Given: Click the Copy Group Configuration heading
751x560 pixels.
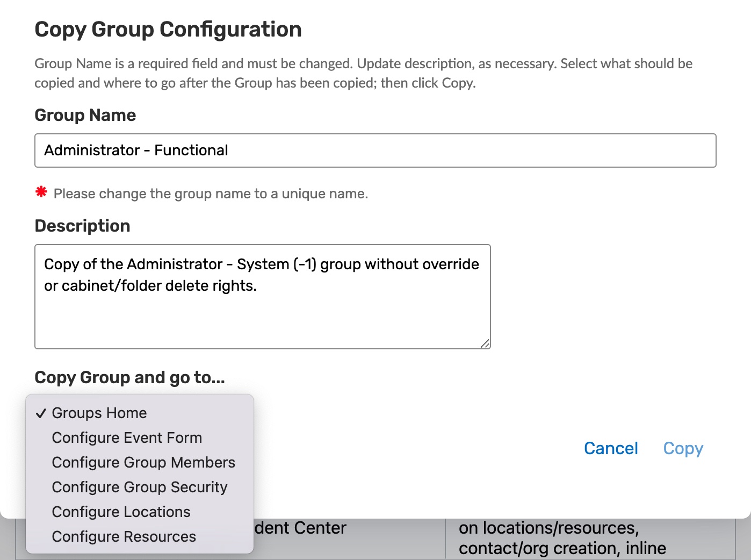Looking at the screenshot, I should tap(168, 30).
